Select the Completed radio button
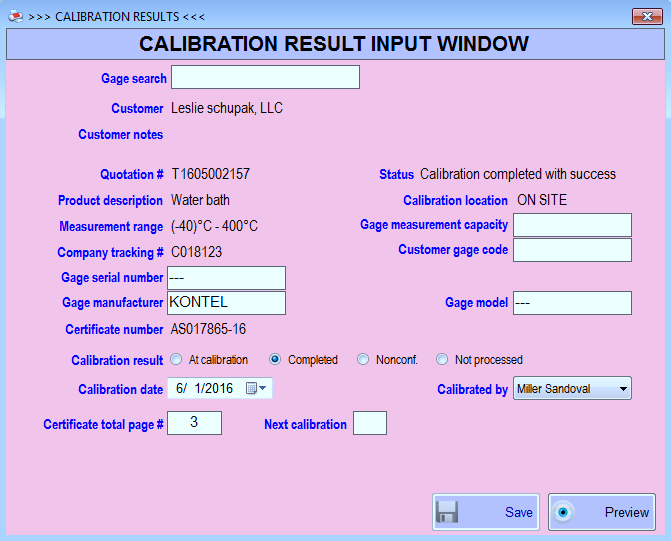This screenshot has width=671, height=541. point(275,359)
